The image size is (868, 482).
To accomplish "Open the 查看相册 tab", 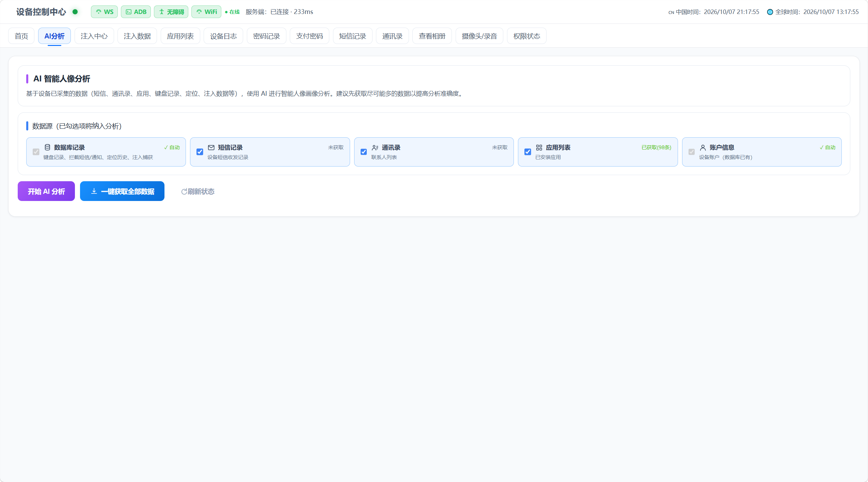I will (432, 36).
